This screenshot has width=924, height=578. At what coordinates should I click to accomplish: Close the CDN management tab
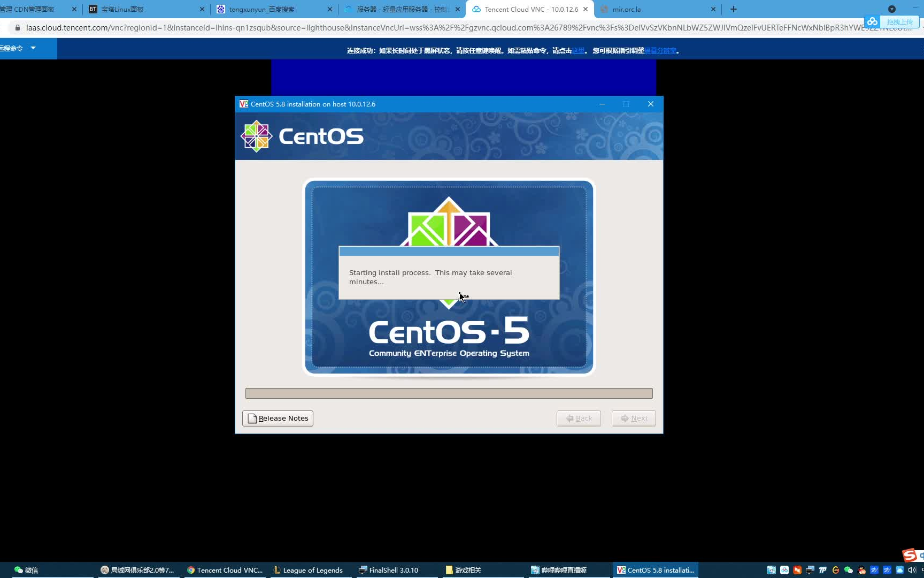click(74, 9)
